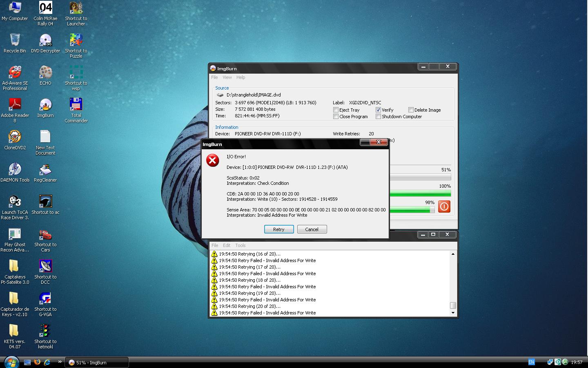Click the 51% - ImgBurn taskbar button
This screenshot has width=588, height=368.
click(97, 362)
